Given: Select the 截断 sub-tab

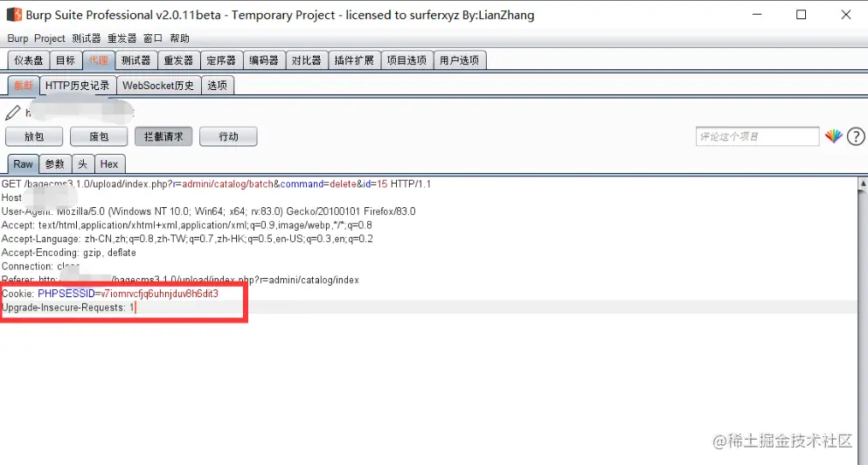Looking at the screenshot, I should (24, 86).
